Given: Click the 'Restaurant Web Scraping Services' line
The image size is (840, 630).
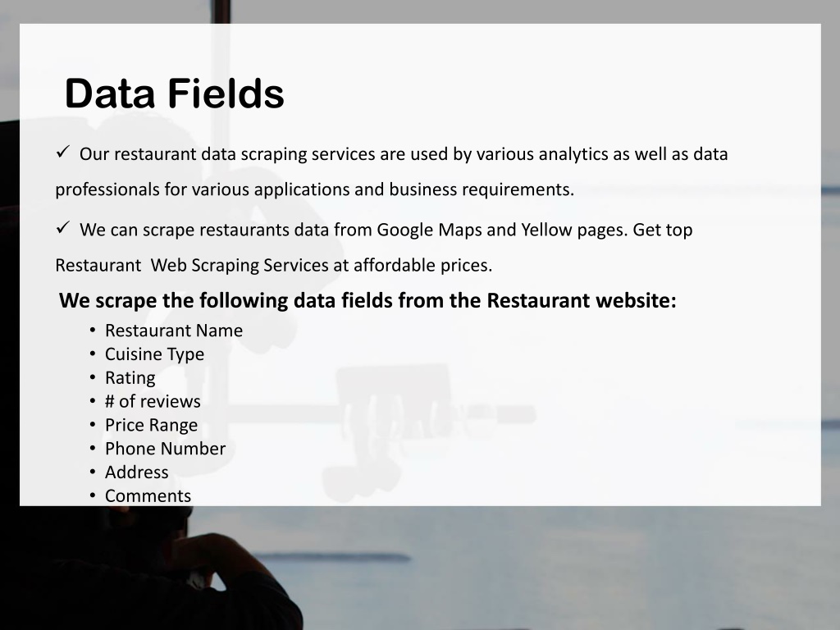Looking at the screenshot, I should tap(274, 265).
